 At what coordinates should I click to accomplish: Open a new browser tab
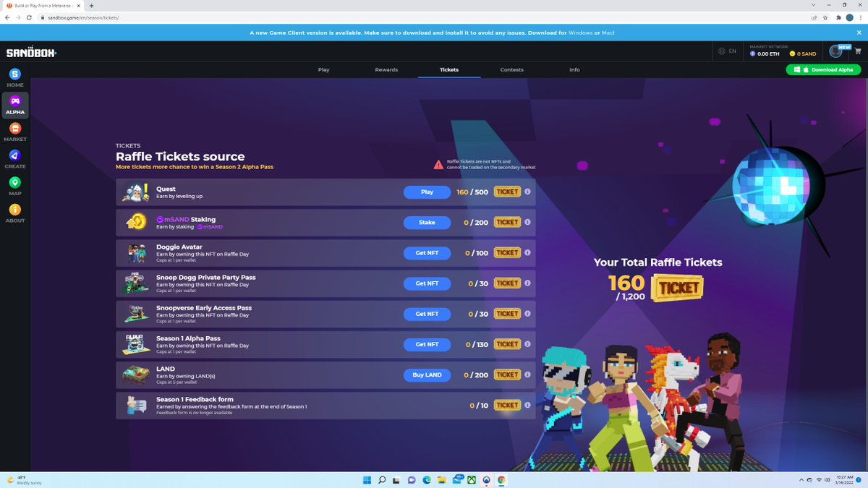(x=91, y=5)
